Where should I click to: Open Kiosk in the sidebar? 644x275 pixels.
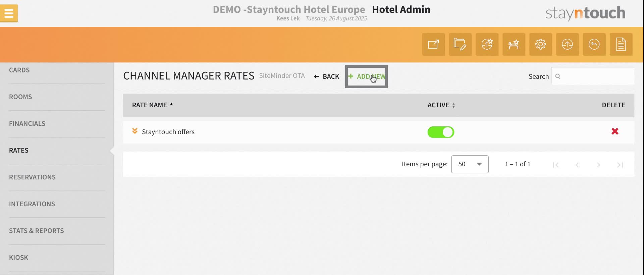click(18, 258)
